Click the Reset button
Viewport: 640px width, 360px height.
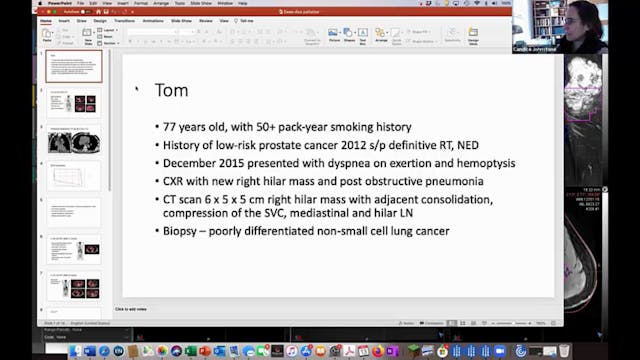105,36
